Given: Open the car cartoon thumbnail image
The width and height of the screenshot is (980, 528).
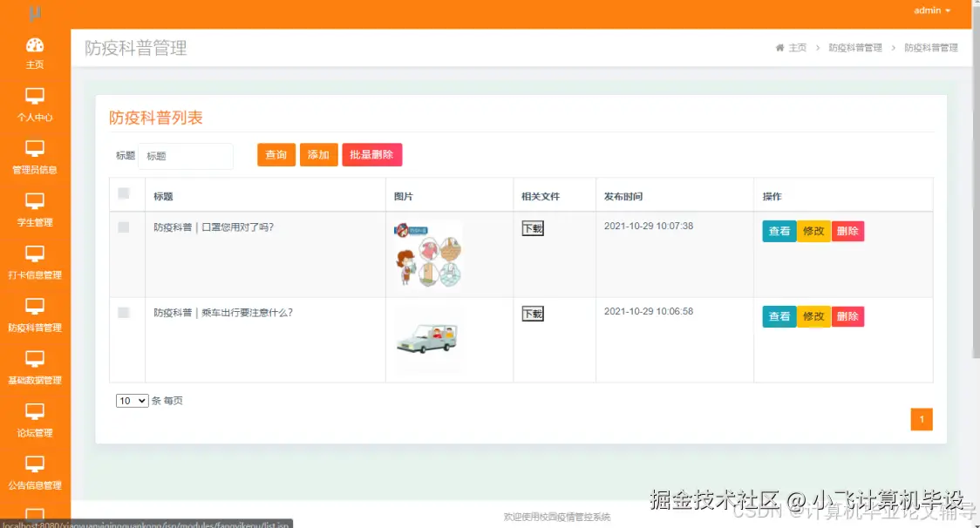Looking at the screenshot, I should (x=428, y=339).
